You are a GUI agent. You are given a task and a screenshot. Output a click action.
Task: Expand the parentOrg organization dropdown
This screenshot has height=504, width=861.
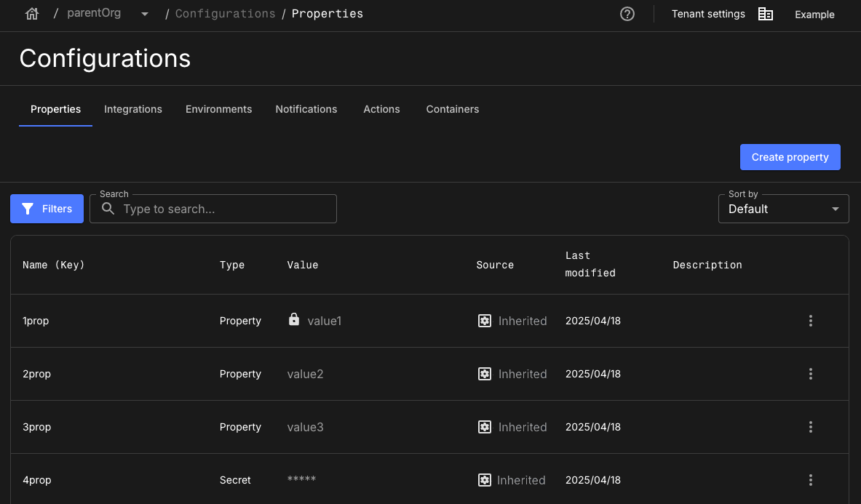pos(145,14)
